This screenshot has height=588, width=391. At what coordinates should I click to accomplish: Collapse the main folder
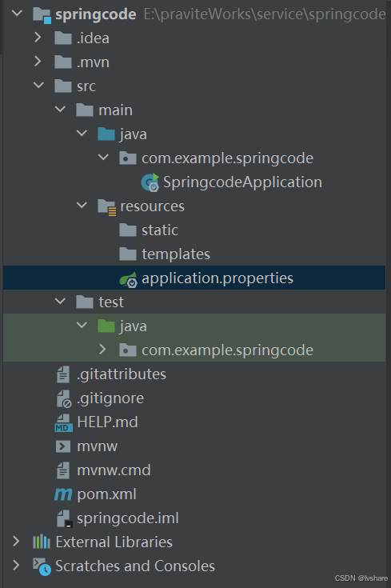[60, 110]
